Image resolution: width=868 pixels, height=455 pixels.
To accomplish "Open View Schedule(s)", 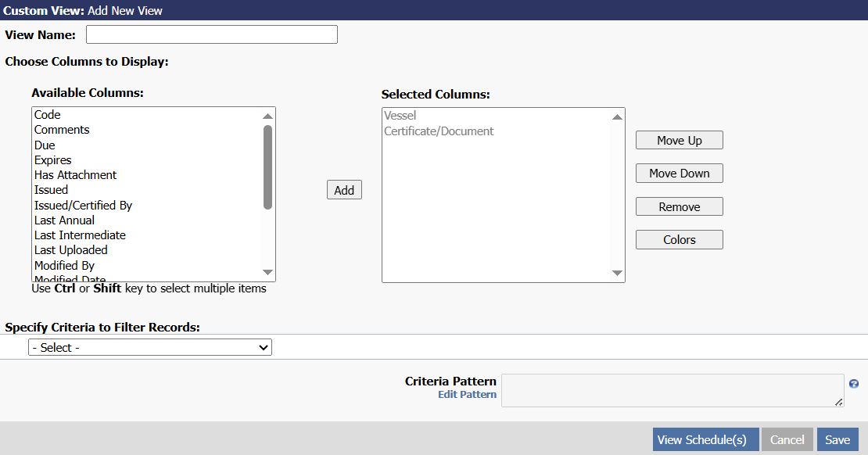I will [705, 440].
